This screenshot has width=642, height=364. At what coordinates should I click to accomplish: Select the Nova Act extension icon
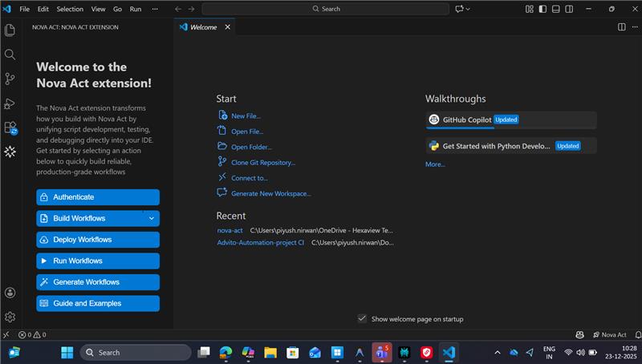[10, 152]
